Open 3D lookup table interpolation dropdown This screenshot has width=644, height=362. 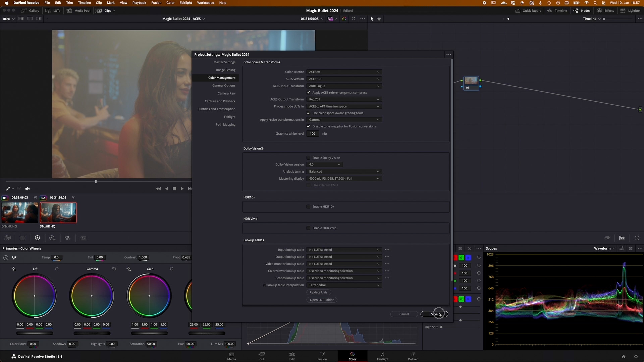(344, 285)
